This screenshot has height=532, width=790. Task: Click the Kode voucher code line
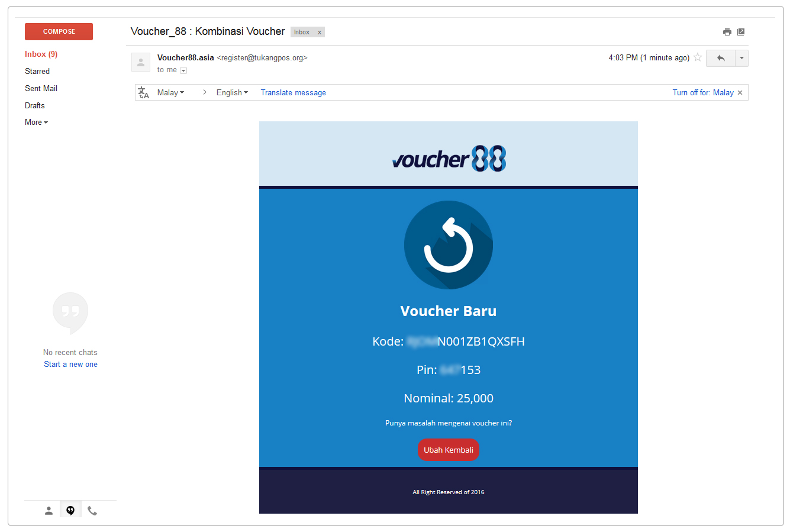click(x=449, y=341)
